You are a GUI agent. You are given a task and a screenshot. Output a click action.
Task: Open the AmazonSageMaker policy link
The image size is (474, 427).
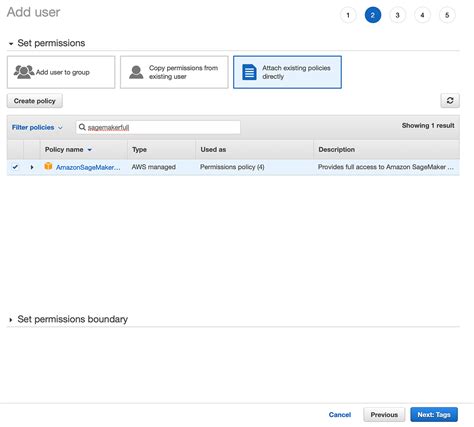(88, 167)
